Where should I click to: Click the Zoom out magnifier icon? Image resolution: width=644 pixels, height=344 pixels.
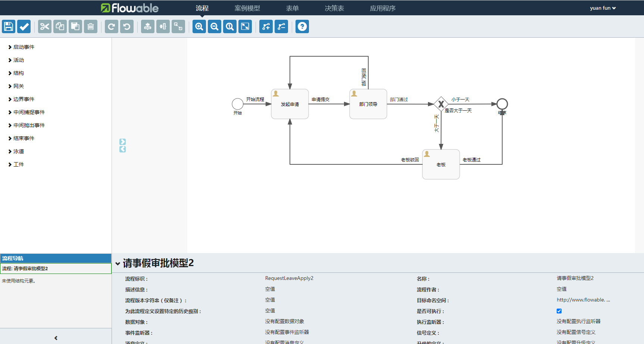[x=215, y=26]
